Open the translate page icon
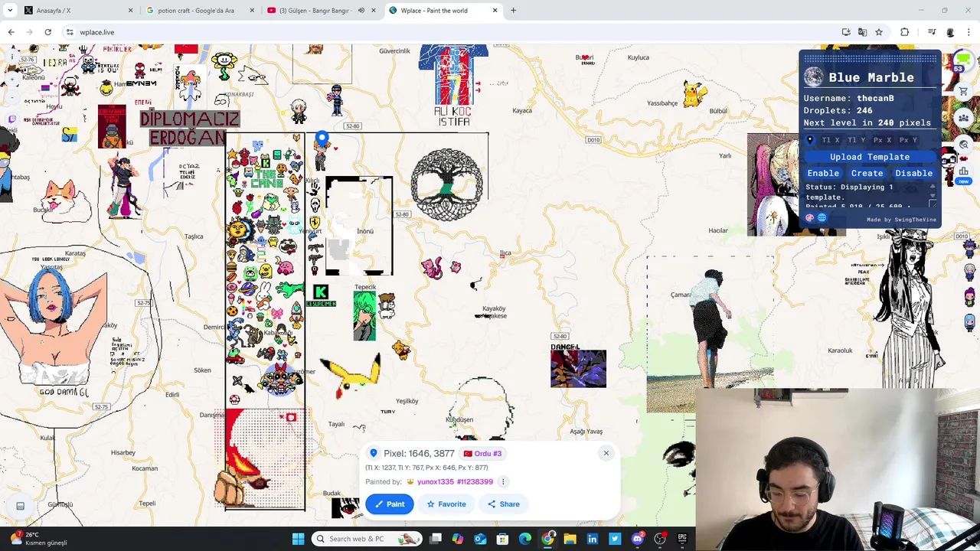Viewport: 980px width, 551px height. (862, 32)
